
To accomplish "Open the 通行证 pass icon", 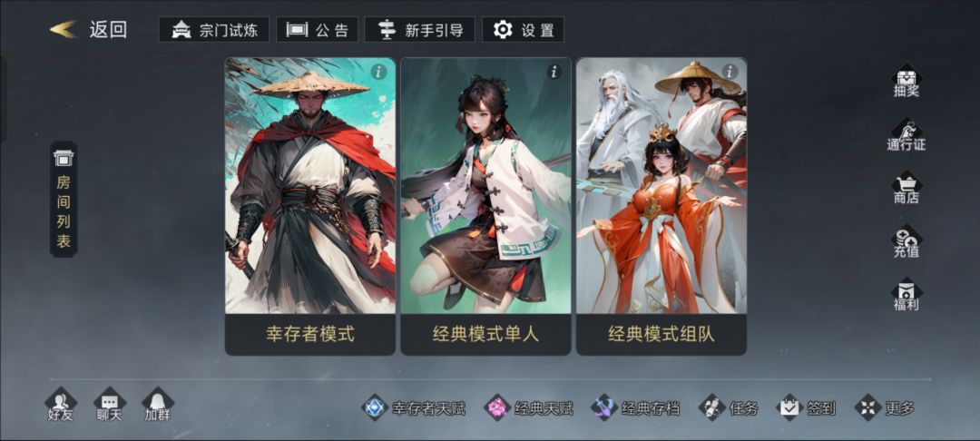I will tap(906, 134).
